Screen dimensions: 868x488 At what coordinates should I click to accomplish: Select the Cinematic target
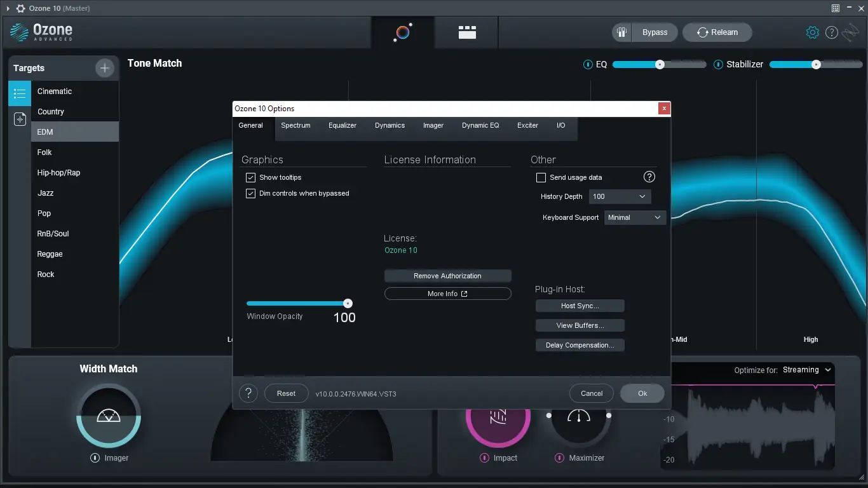coord(75,91)
